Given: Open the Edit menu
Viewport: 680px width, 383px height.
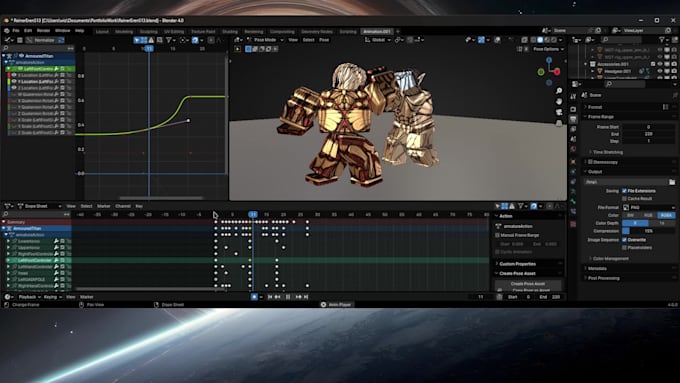Looking at the screenshot, I should (x=28, y=31).
